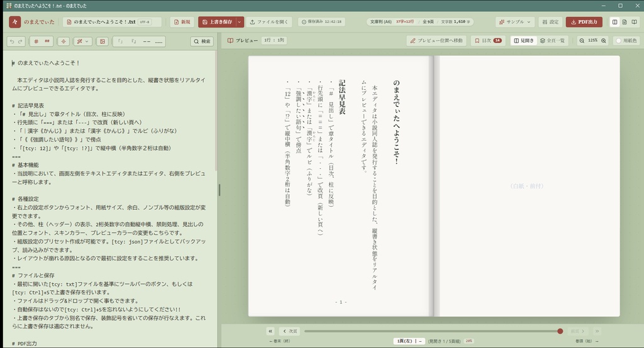
Task: Jump to first page with » button
Action: (597, 331)
